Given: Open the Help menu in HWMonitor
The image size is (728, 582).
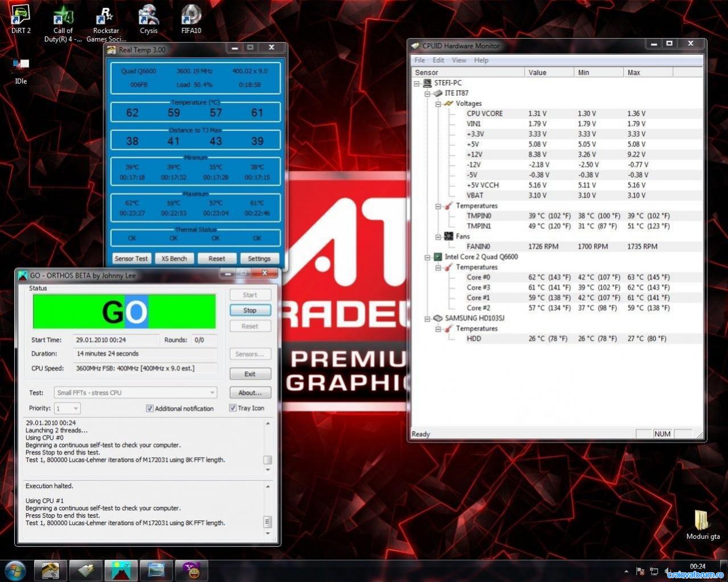Looking at the screenshot, I should [481, 60].
